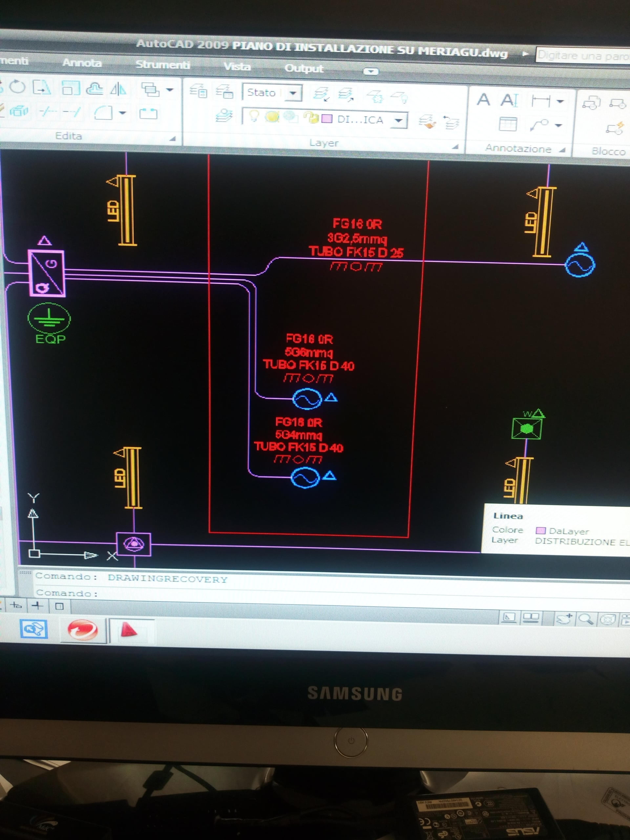Click the multiline text A icon

click(483, 100)
